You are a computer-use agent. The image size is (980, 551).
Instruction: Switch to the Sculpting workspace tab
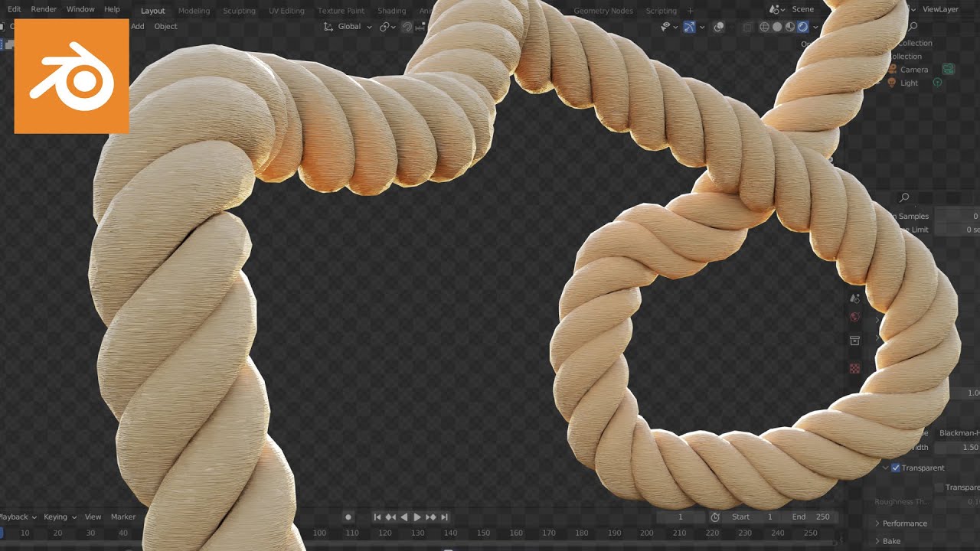click(x=239, y=11)
